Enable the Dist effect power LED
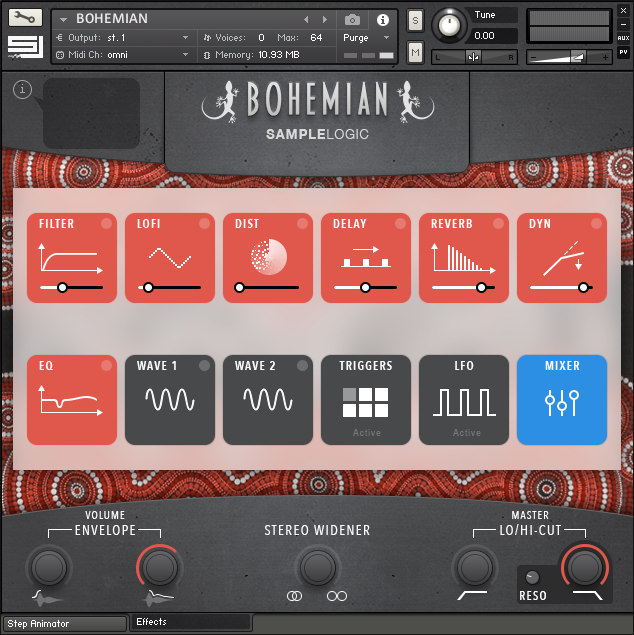 (302, 224)
